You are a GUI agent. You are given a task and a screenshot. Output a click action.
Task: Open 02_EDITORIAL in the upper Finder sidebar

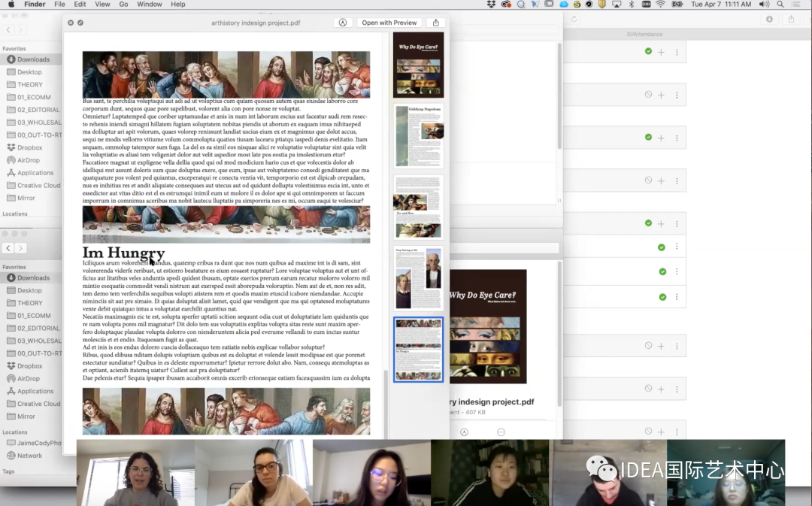pos(31,110)
